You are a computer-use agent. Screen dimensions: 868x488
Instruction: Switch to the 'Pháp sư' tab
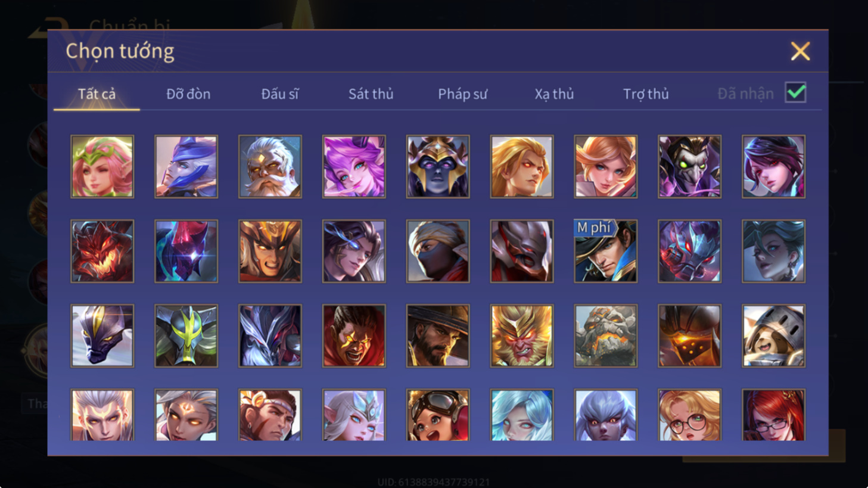tap(462, 94)
